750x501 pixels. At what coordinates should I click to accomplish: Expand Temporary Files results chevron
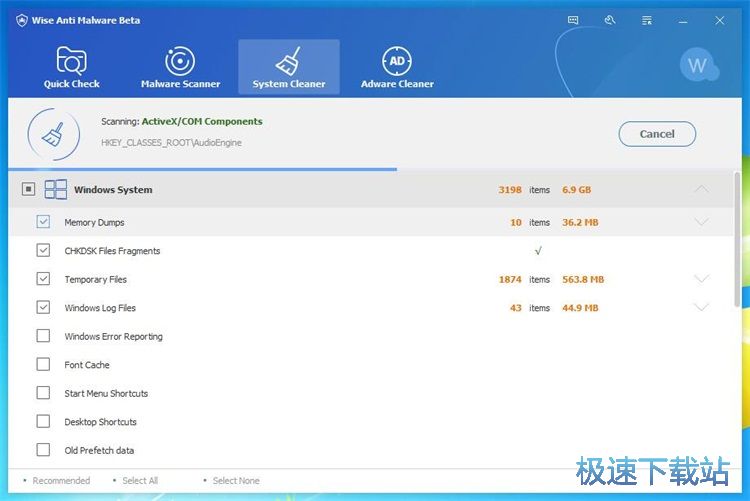[701, 279]
